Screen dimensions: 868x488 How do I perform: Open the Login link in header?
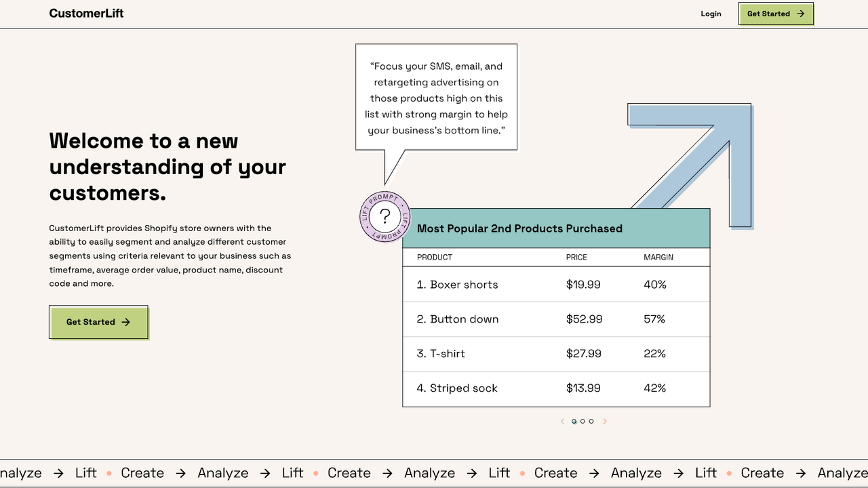[711, 14]
